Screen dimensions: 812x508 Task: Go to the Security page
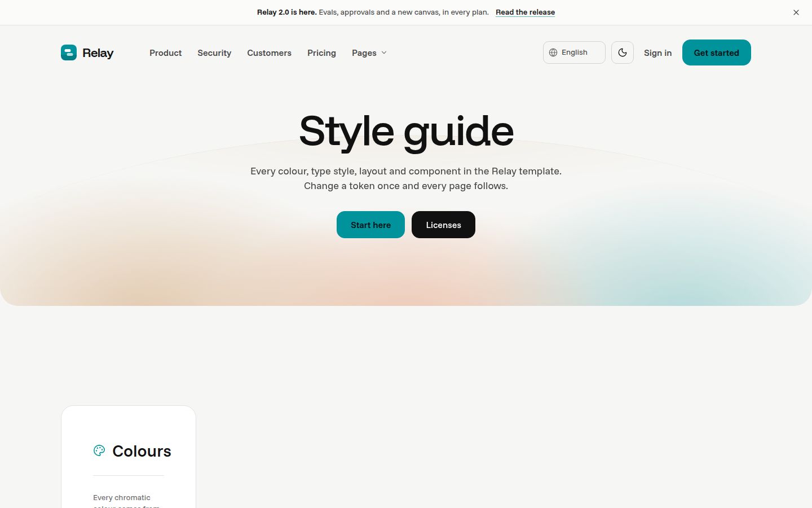click(x=214, y=52)
